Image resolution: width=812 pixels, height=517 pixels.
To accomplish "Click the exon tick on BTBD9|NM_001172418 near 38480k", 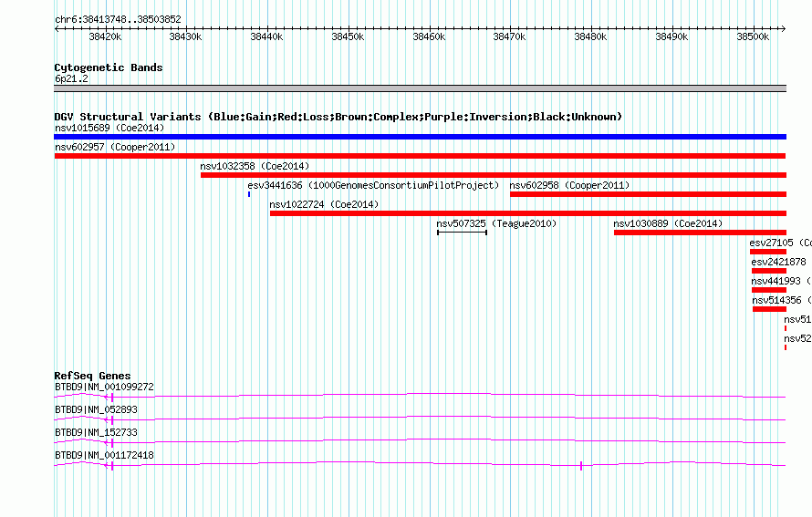I will coord(581,466).
